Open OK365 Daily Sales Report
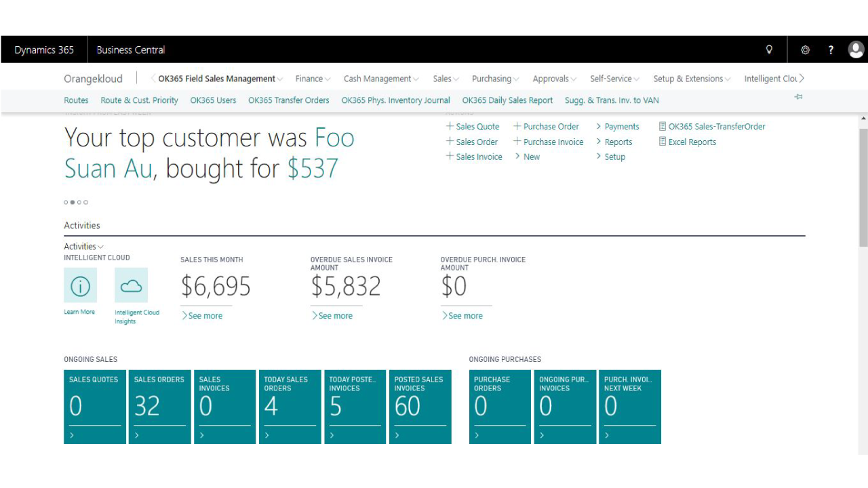The height and width of the screenshot is (488, 868). (x=507, y=100)
